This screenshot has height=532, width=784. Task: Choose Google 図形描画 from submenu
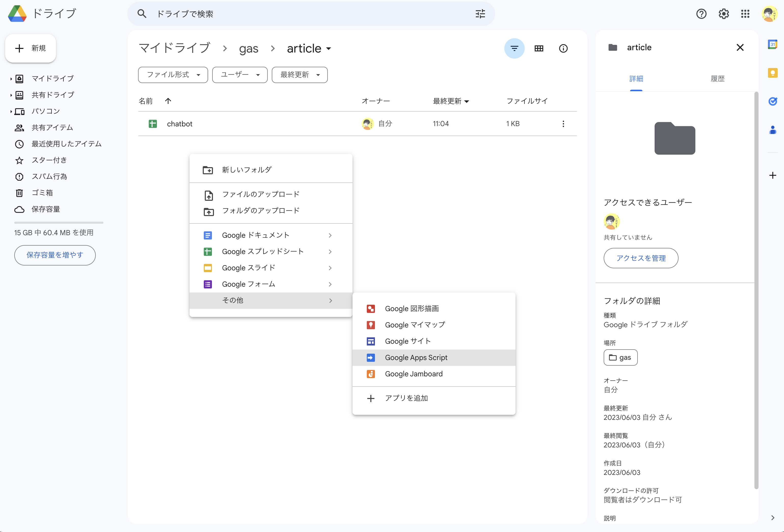[x=434, y=309]
